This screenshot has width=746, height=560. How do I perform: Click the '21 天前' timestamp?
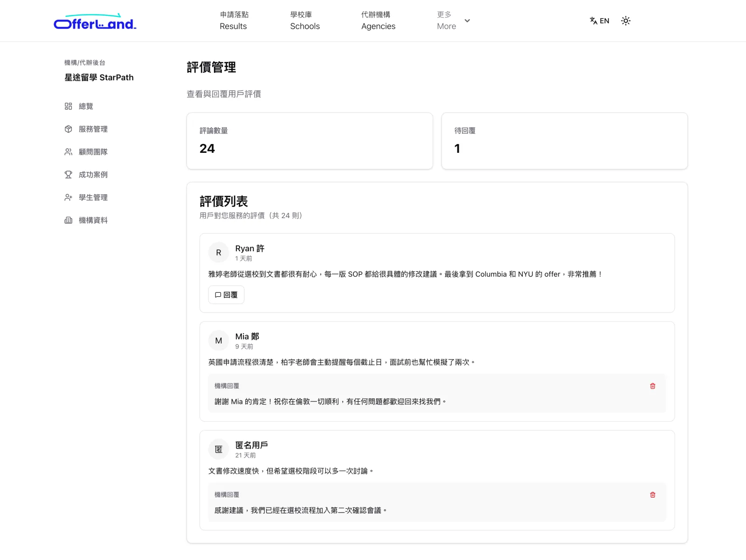[246, 456]
